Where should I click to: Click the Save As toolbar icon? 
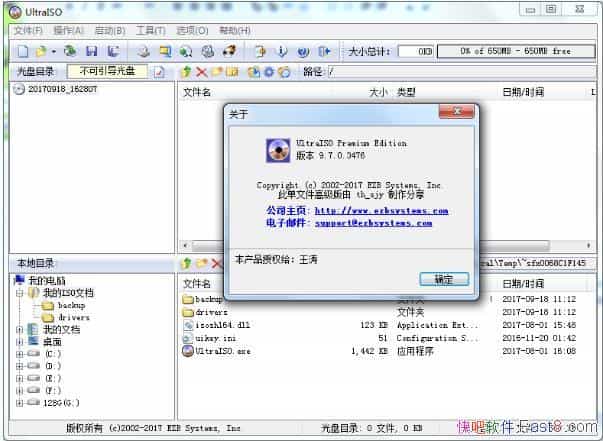click(113, 51)
